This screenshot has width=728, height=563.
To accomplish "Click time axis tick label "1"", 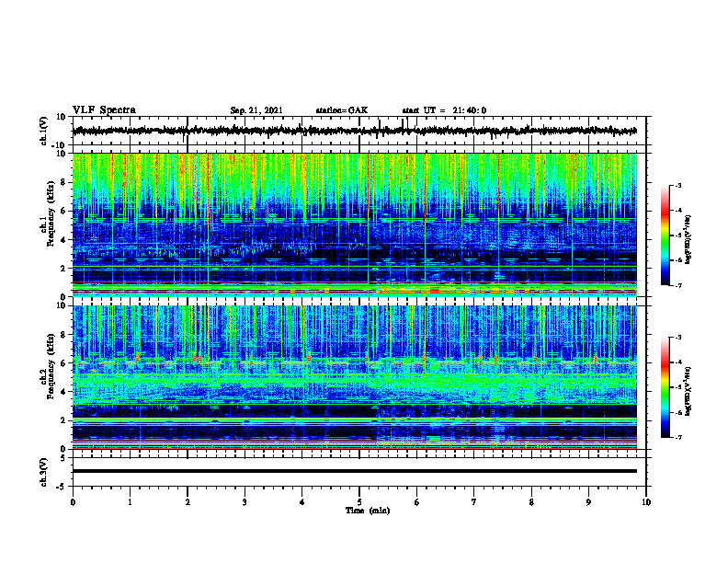I will (x=130, y=502).
